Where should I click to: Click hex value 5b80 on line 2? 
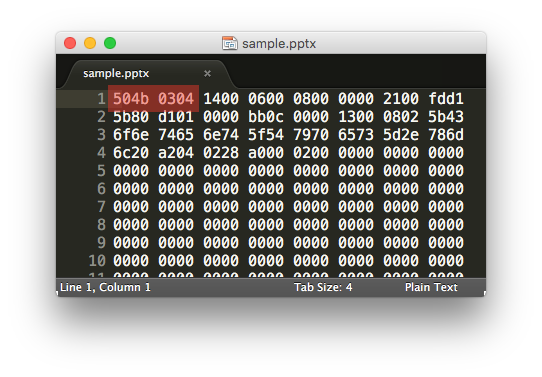pos(131,117)
